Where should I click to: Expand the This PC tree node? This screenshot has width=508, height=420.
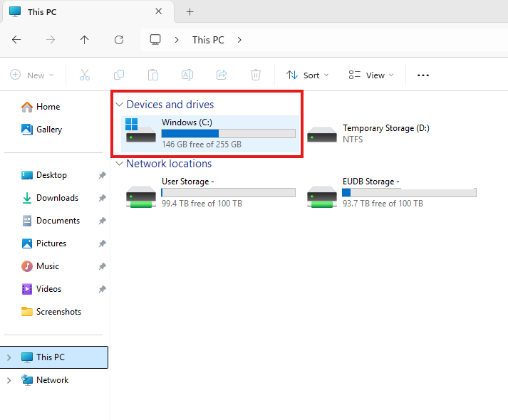9,357
